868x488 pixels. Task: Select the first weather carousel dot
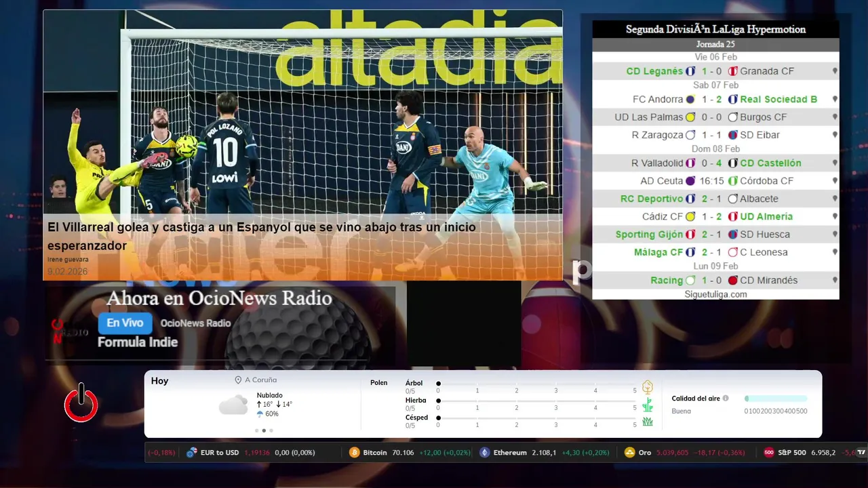[256, 430]
